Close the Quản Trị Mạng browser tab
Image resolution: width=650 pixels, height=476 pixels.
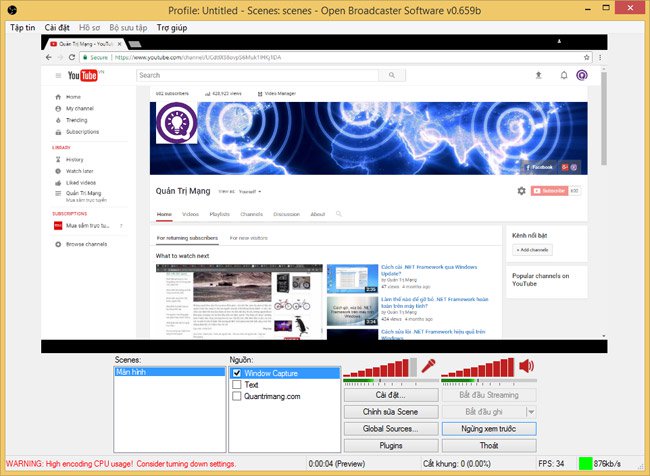coord(119,44)
